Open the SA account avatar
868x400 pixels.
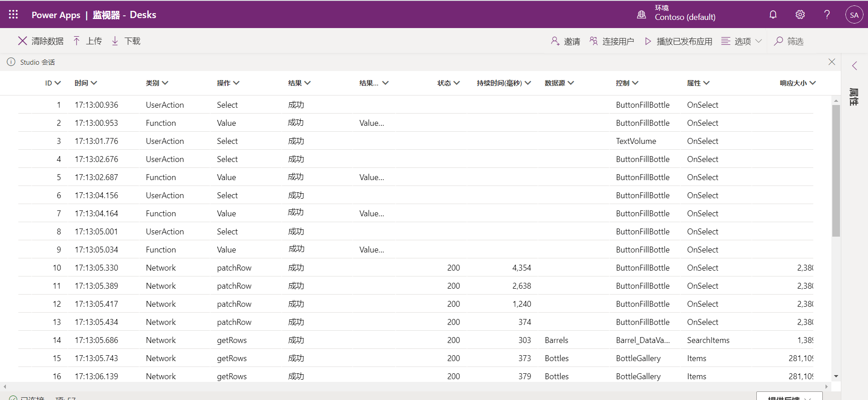(x=854, y=14)
